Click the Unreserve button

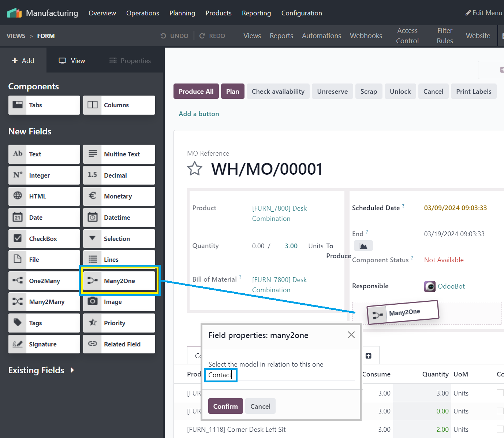tap(332, 91)
